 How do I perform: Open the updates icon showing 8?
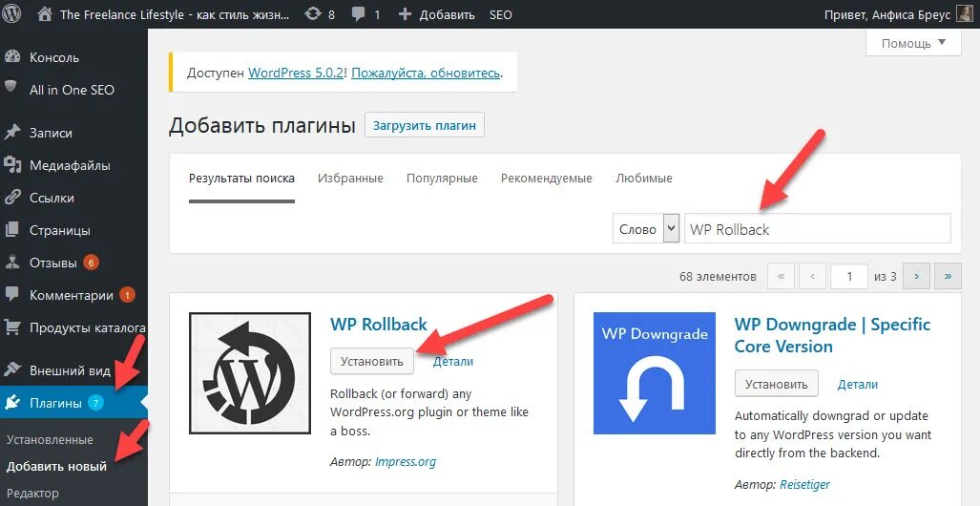click(312, 14)
